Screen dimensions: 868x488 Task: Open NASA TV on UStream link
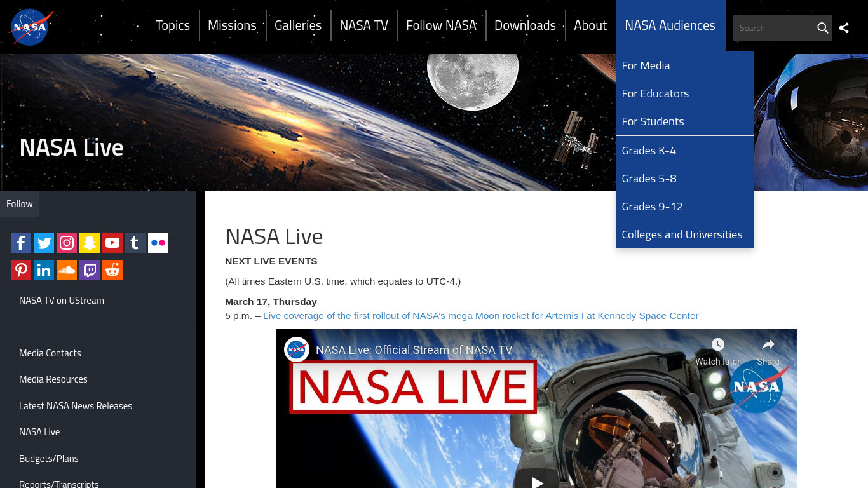(x=62, y=301)
